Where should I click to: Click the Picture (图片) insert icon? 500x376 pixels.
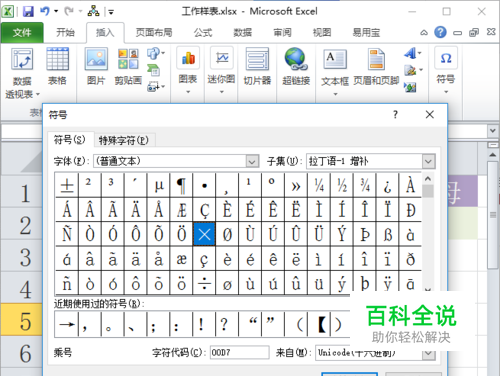click(96, 59)
